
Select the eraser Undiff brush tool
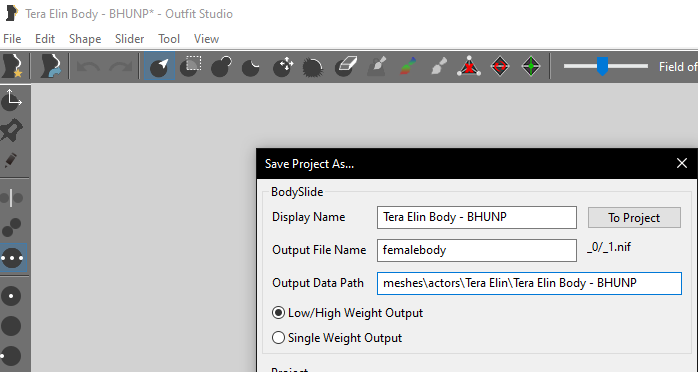(x=346, y=66)
